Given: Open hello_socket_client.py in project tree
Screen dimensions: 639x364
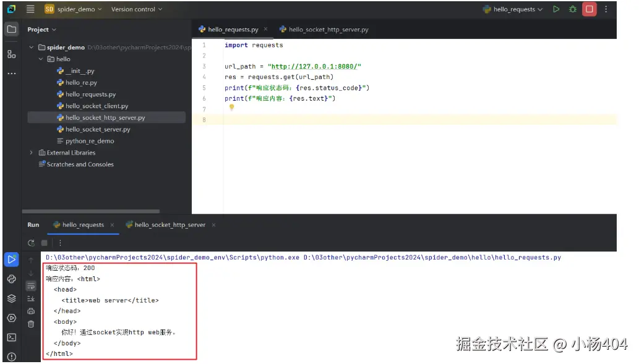Looking at the screenshot, I should click(93, 106).
